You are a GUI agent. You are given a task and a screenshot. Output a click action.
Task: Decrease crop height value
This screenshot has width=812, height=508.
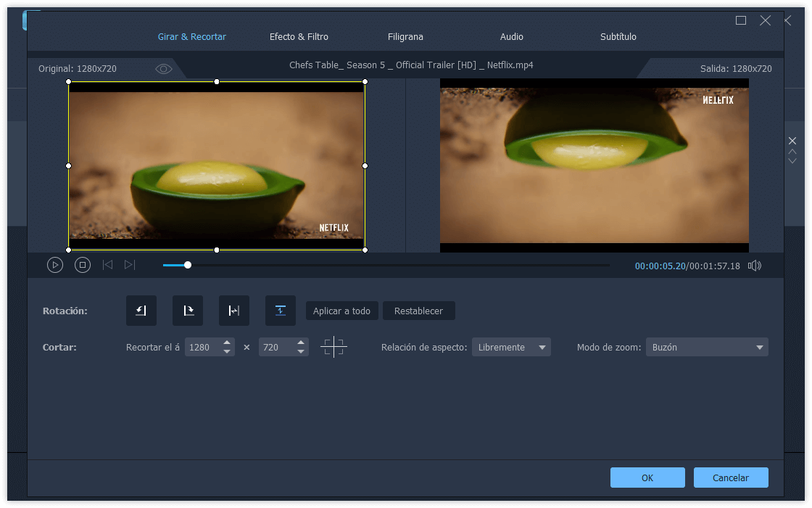click(x=301, y=351)
